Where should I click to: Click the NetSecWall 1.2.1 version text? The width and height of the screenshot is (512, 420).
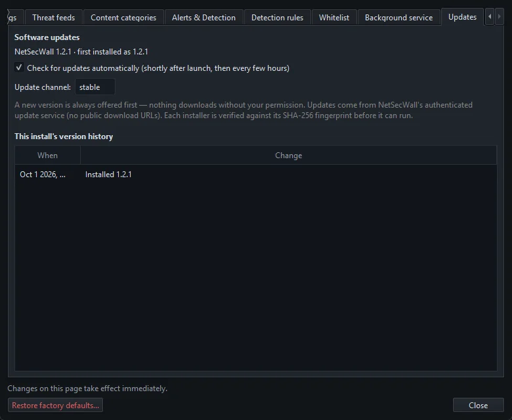tap(81, 52)
